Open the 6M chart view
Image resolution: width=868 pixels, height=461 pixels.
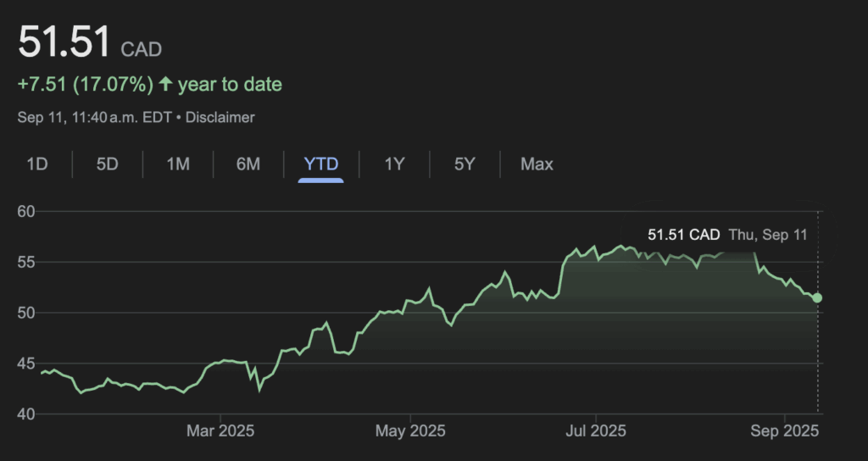[248, 164]
